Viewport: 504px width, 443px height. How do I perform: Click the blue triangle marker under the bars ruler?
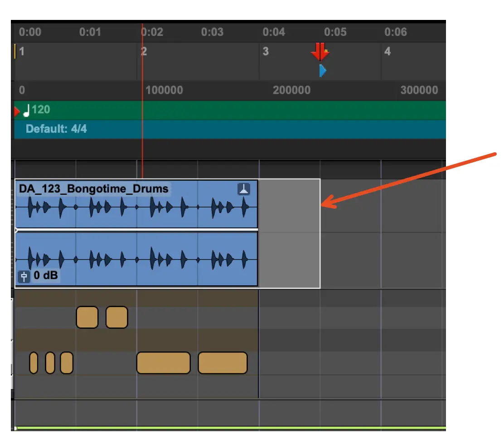point(322,71)
